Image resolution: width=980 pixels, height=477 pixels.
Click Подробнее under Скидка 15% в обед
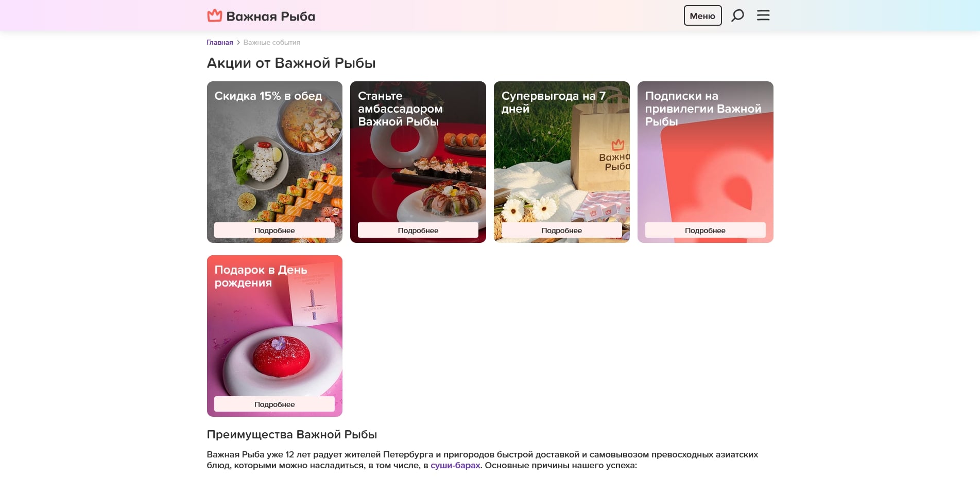(274, 230)
